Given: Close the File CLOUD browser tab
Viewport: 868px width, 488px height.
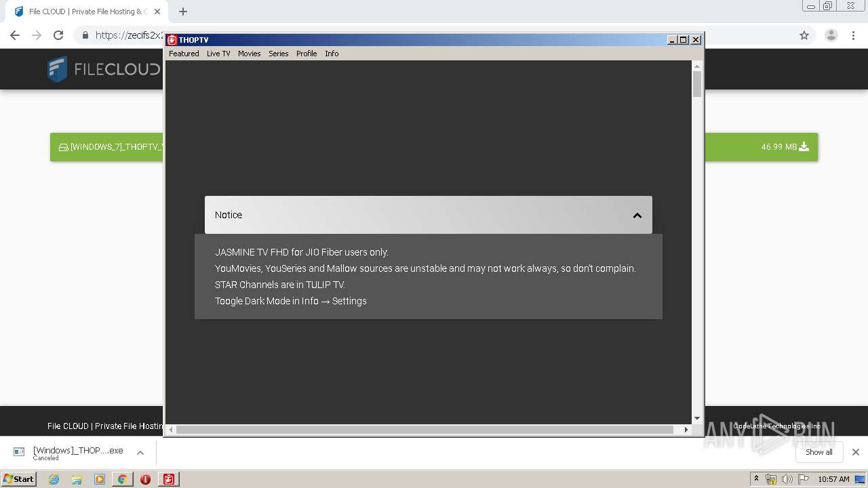Looking at the screenshot, I should coord(157,12).
